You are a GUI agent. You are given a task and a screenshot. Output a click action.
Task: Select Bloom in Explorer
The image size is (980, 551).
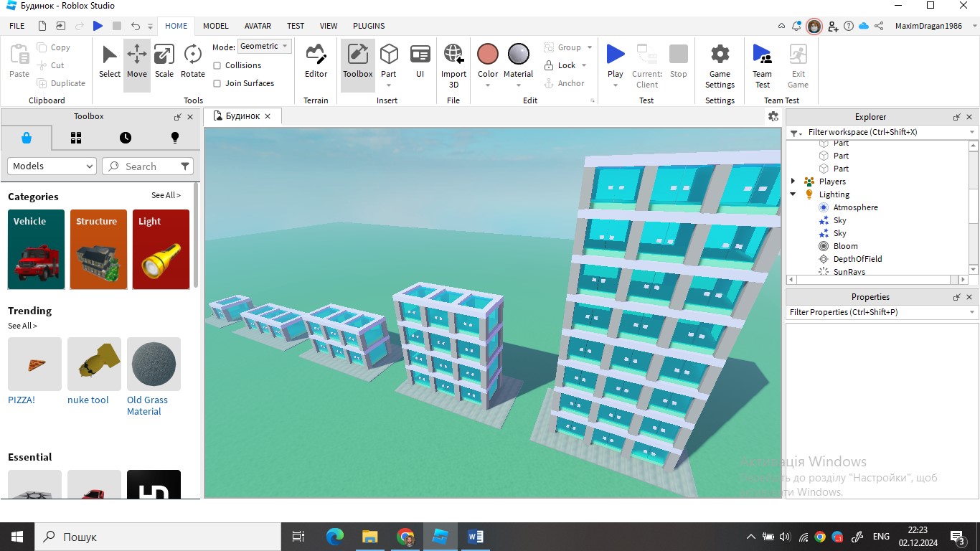click(845, 246)
